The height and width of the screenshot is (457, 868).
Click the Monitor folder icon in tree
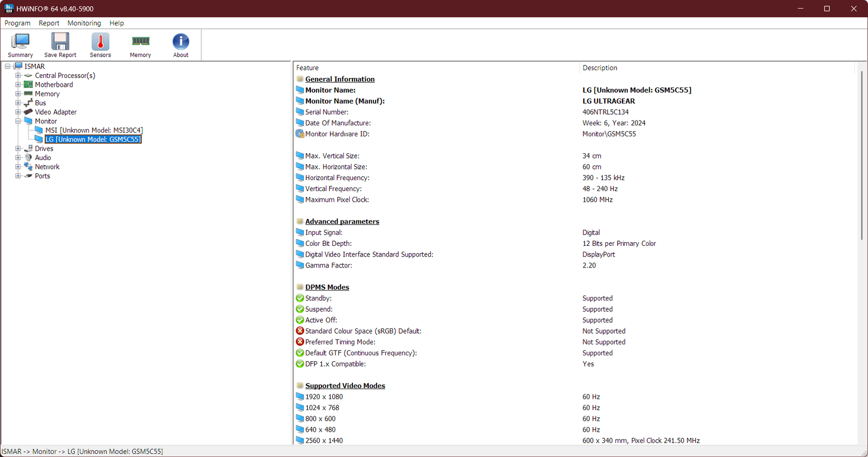(x=28, y=121)
